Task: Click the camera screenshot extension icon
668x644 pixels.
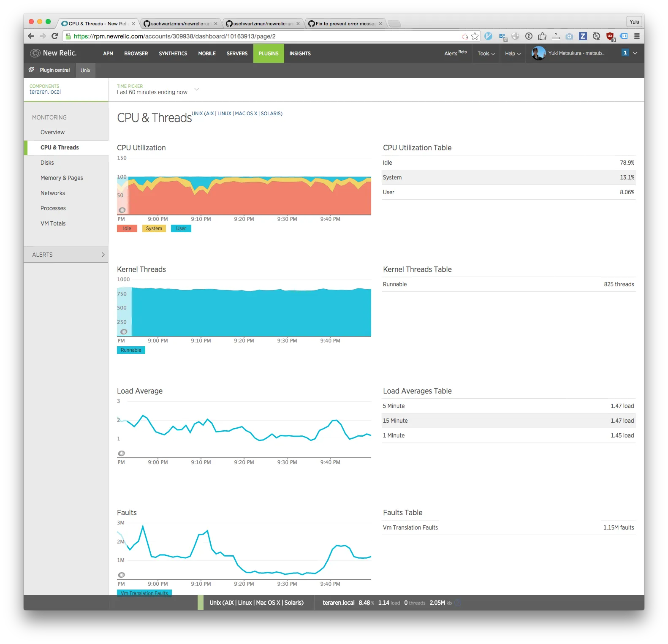Action: (569, 36)
